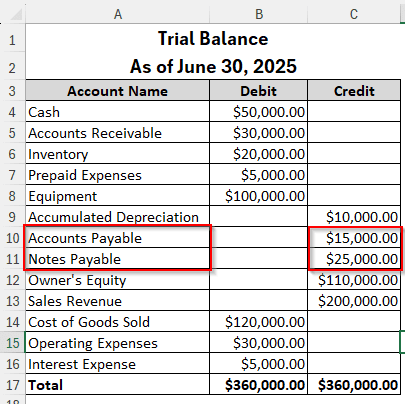Click the Accounts Receivable $30,000.00 cell

pyautogui.click(x=258, y=133)
